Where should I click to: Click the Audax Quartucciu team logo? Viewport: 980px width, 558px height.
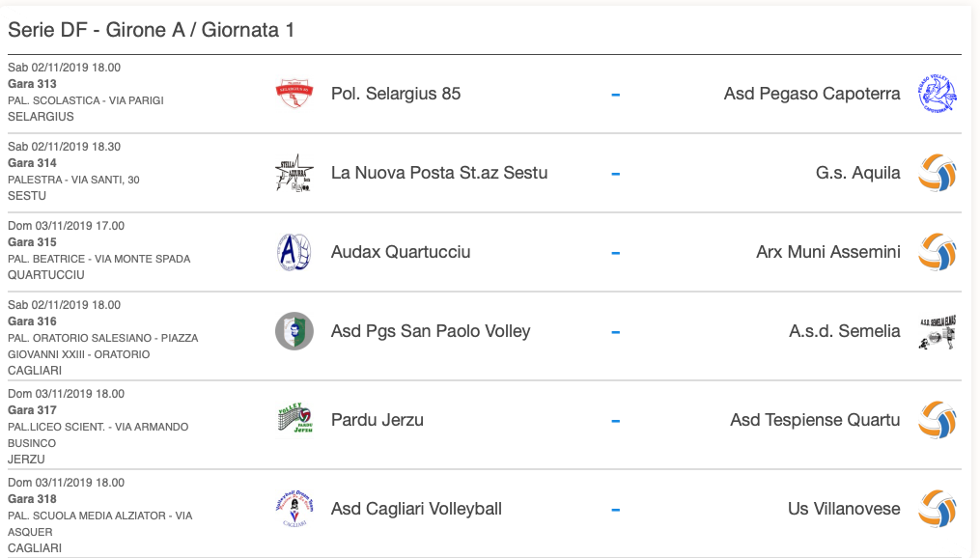coord(294,252)
